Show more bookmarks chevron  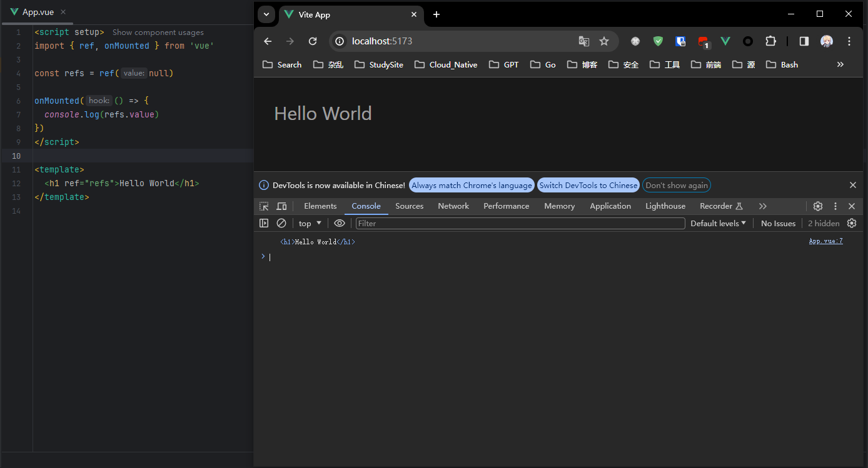coord(840,64)
